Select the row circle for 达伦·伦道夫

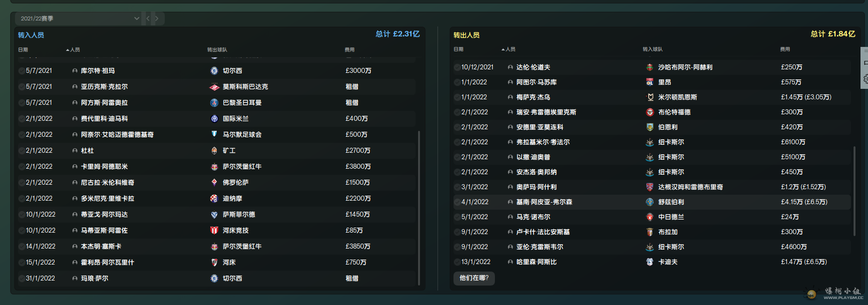point(457,67)
